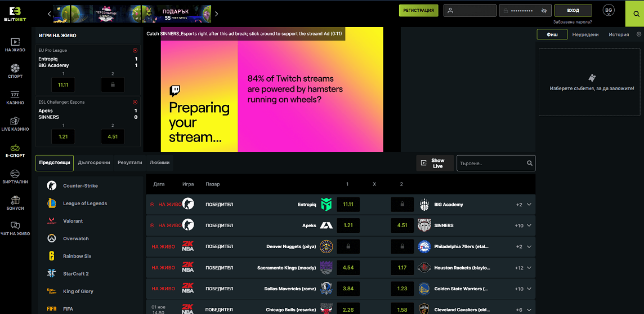The height and width of the screenshot is (314, 644).
Task: Open Чат на живо support chat
Action: coord(15,228)
